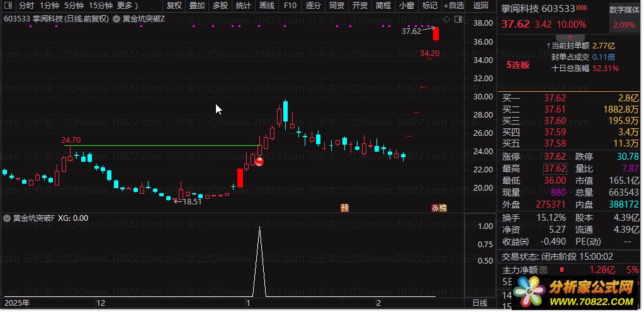Click the 市值 value 165.1亿
The height and width of the screenshot is (312, 644).
pos(623,181)
